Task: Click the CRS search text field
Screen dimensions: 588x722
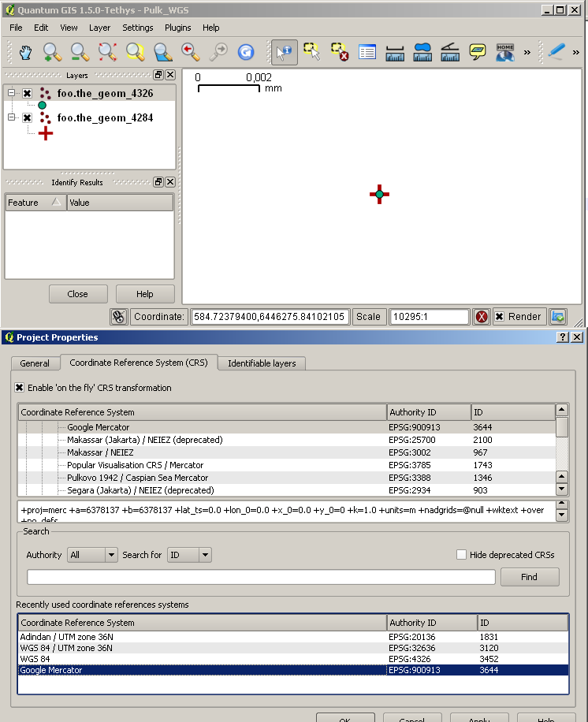Action: point(261,577)
